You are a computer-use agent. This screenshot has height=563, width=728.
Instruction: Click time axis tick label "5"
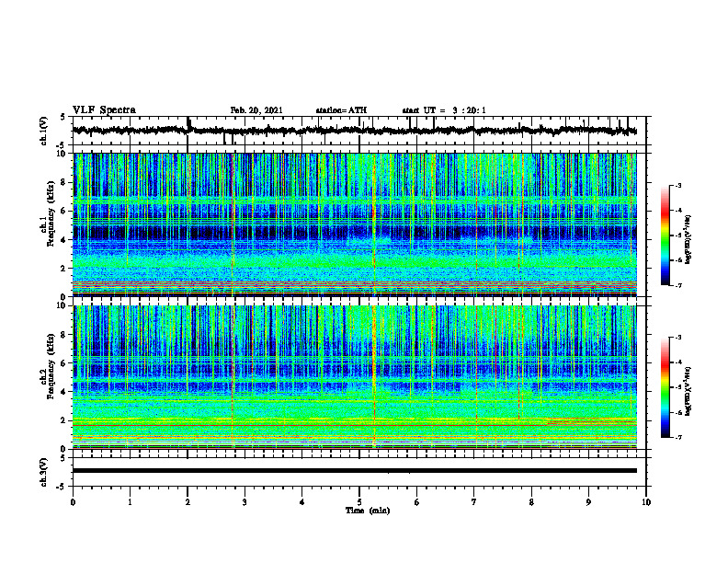click(x=359, y=502)
